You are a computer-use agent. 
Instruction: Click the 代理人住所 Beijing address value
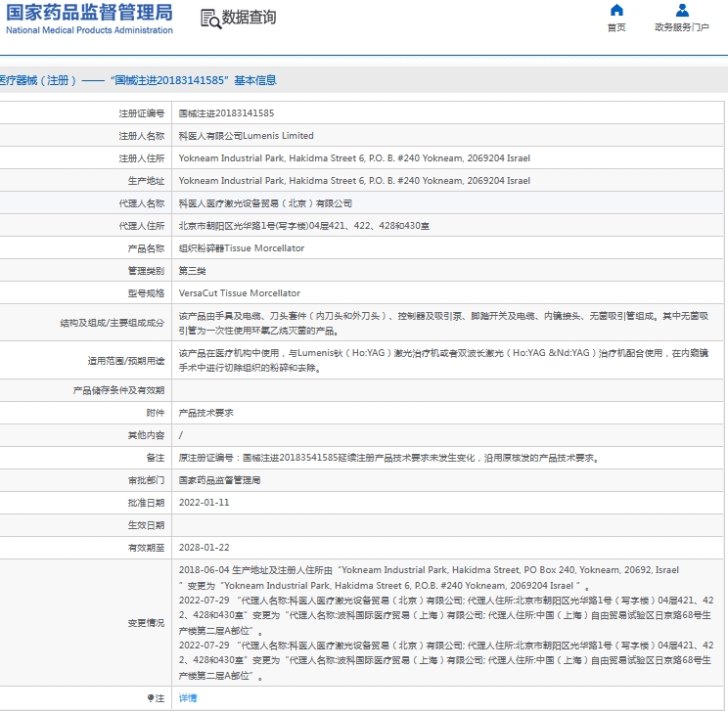[304, 226]
